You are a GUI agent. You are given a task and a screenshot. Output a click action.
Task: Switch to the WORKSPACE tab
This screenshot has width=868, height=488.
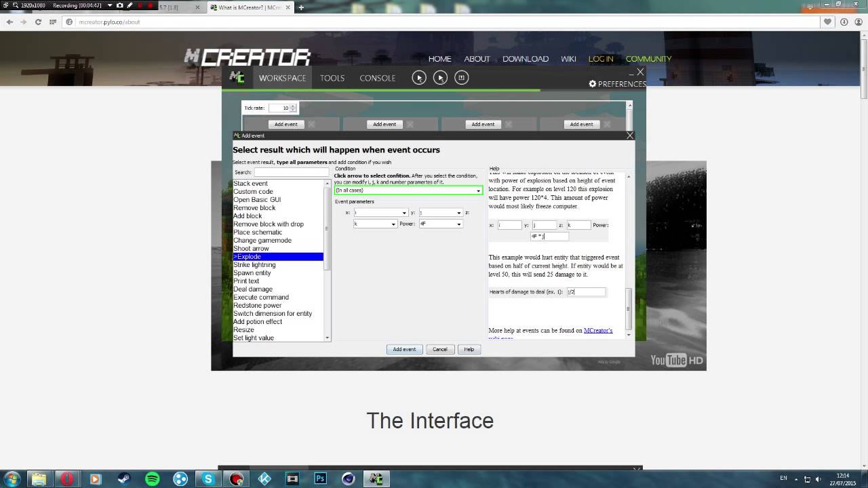click(x=282, y=78)
